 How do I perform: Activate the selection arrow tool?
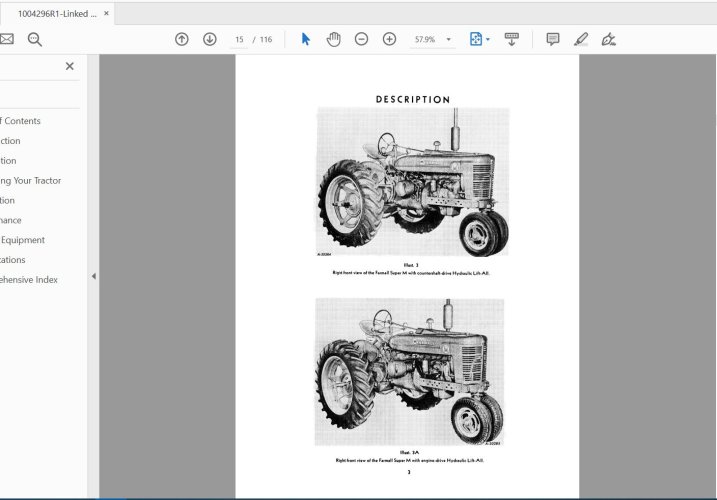pos(306,39)
